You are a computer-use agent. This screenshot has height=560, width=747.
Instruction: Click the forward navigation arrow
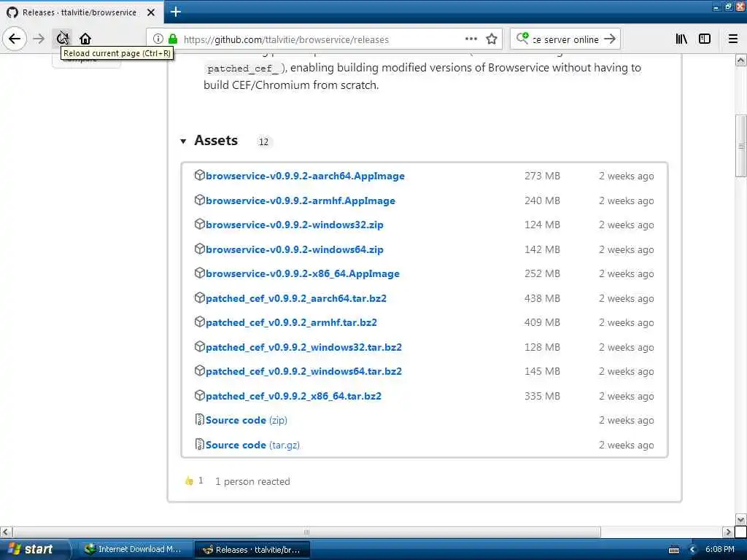pos(39,39)
